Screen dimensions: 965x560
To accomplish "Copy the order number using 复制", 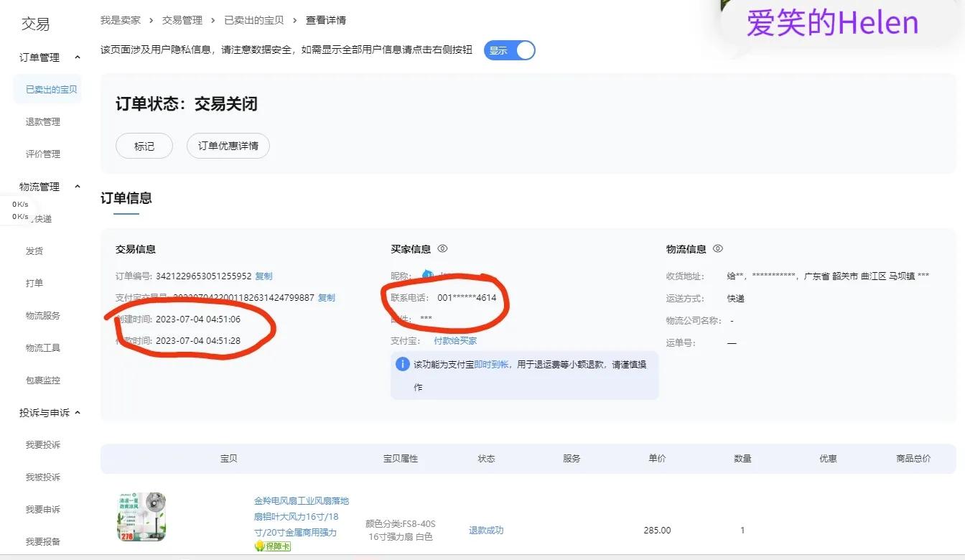I will (x=263, y=275).
